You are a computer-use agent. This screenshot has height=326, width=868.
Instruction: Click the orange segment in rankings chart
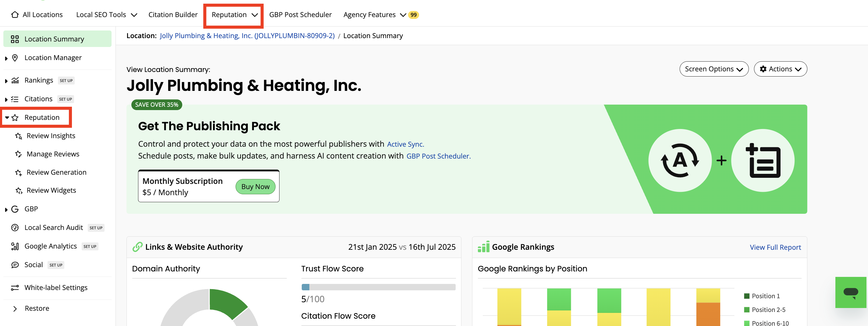(708, 314)
